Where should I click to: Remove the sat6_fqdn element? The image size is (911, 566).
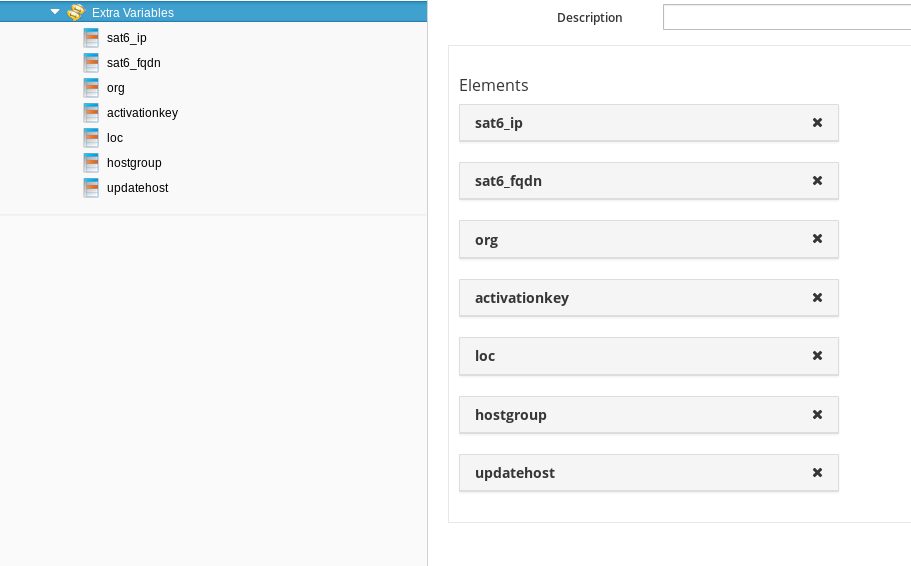point(817,181)
